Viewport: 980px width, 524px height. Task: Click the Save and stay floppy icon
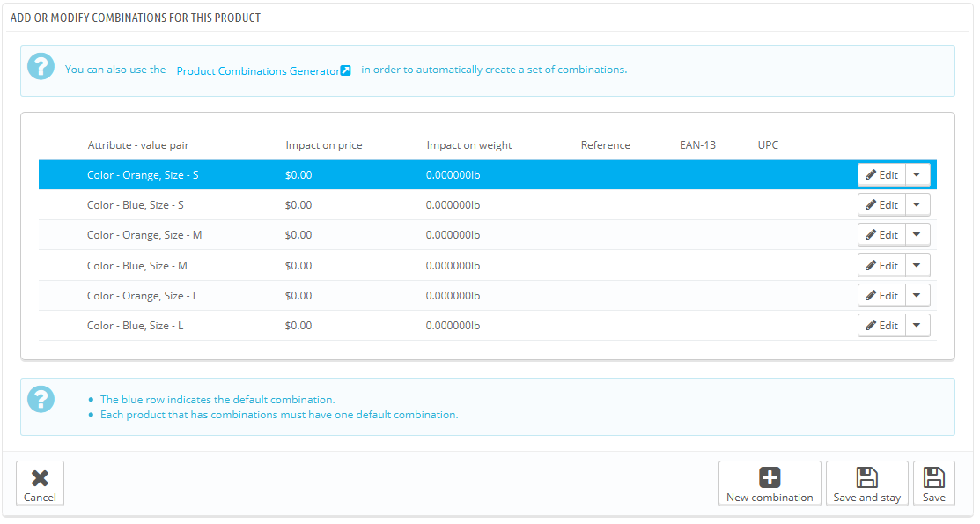pos(866,477)
